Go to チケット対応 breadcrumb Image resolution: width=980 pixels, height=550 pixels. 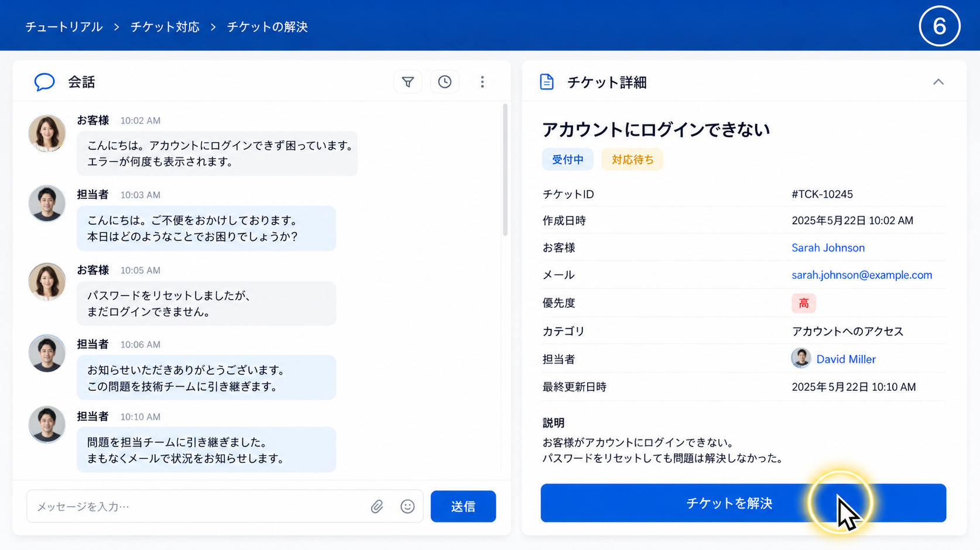point(165,27)
